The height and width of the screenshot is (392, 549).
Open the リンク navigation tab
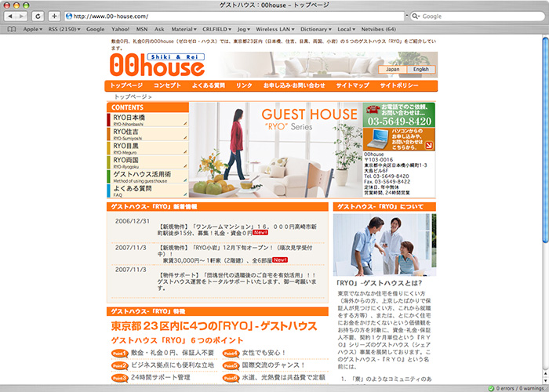(x=244, y=85)
